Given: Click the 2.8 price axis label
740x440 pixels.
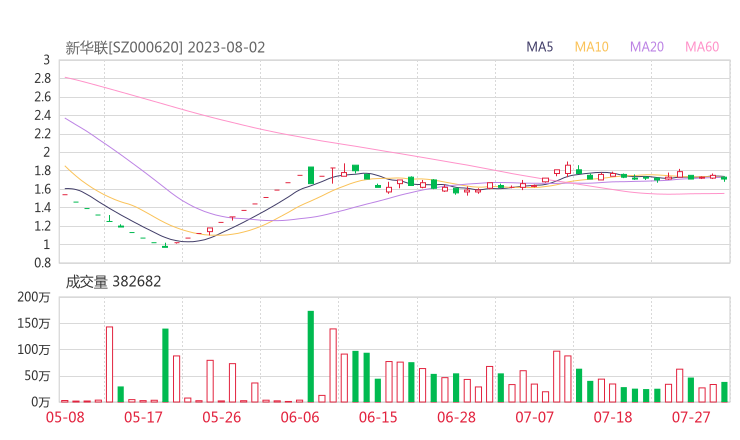Looking at the screenshot, I should 42,79.
